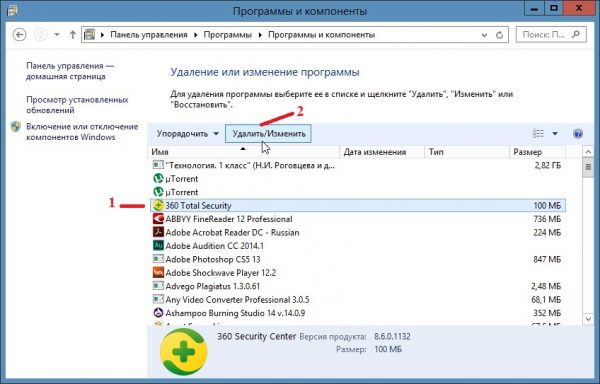The width and height of the screenshot is (600, 384).
Task: Open the help question mark icon
Action: pos(577,134)
